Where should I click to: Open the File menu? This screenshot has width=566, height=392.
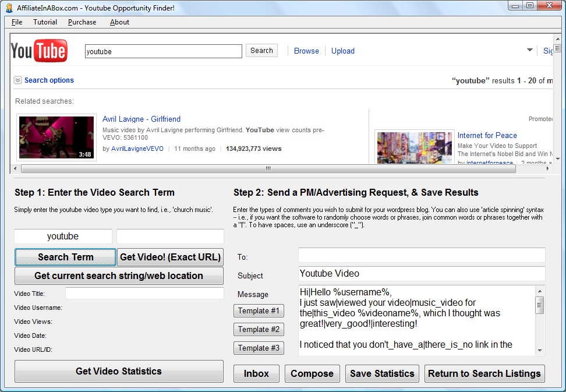17,22
